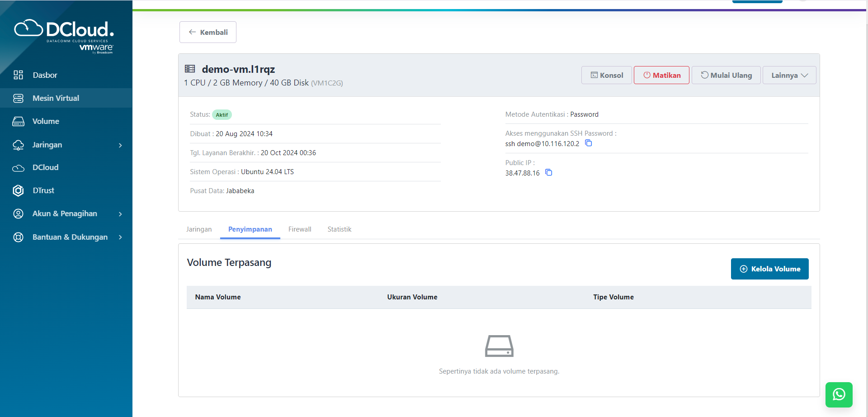Select Mesin Virtual in sidebar
Image resolution: width=868 pixels, height=417 pixels.
(x=56, y=98)
